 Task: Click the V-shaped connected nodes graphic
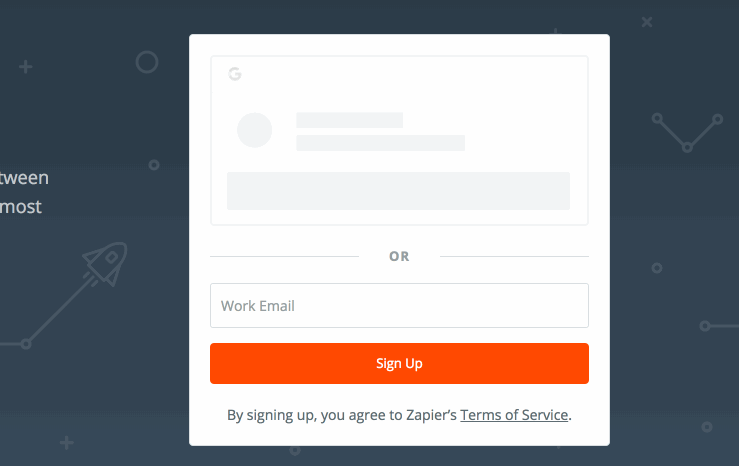pos(687,132)
